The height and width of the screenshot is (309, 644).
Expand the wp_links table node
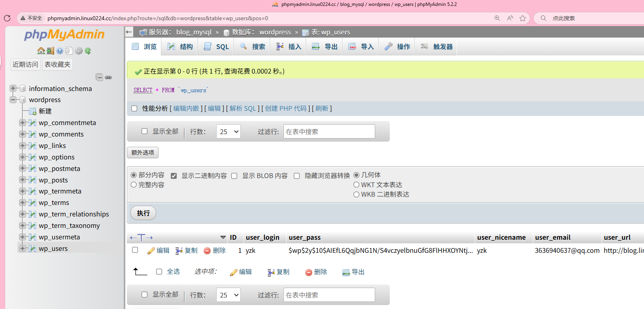(23, 146)
